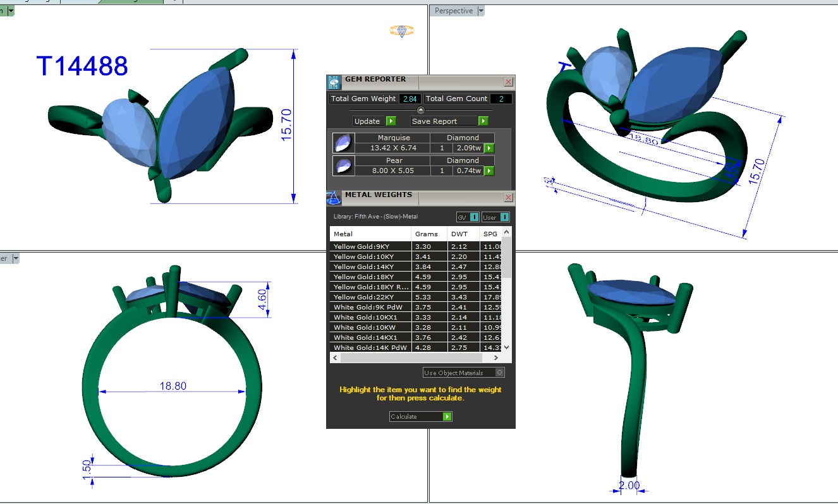Select Yellow Gold:14KY row
This screenshot has width=838, height=504.
click(x=370, y=267)
